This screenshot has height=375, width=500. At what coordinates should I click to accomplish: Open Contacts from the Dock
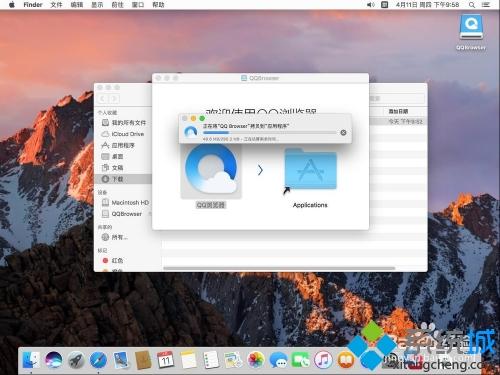click(143, 360)
